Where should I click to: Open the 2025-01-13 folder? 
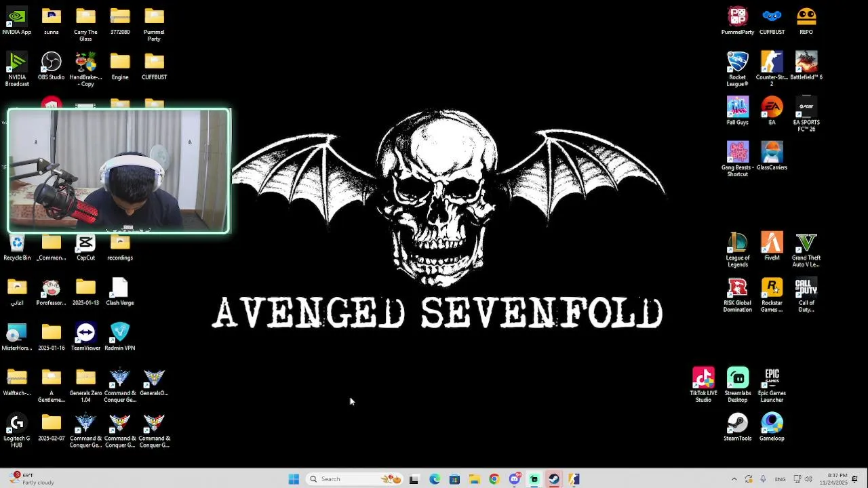pos(85,292)
